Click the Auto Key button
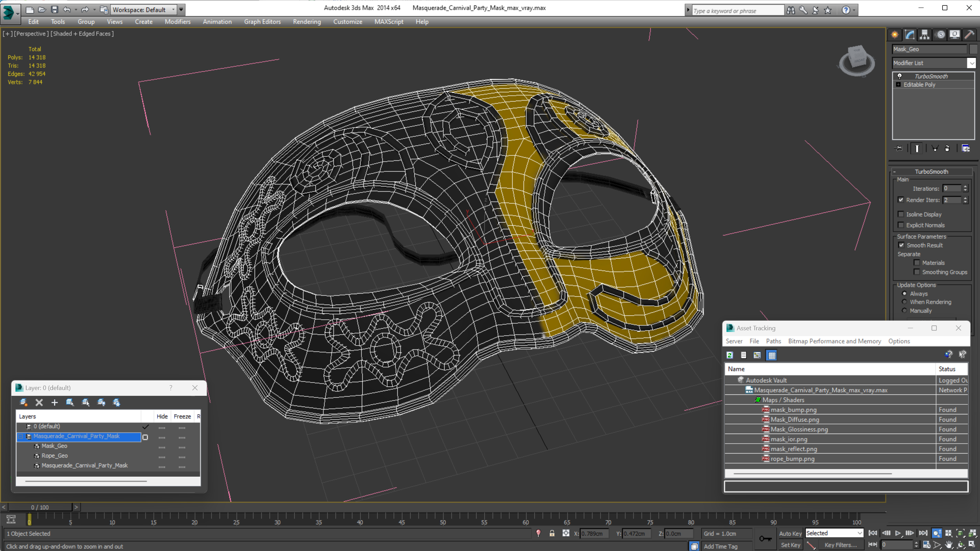This screenshot has width=980, height=551. (790, 533)
